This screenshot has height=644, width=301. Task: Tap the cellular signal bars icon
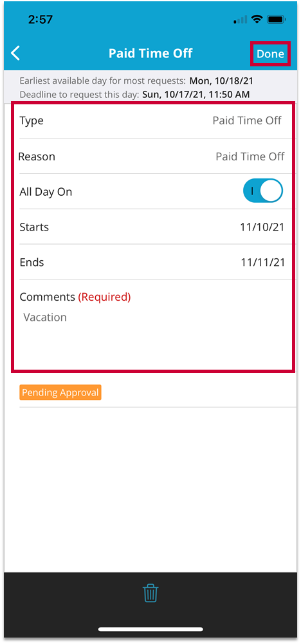241,20
